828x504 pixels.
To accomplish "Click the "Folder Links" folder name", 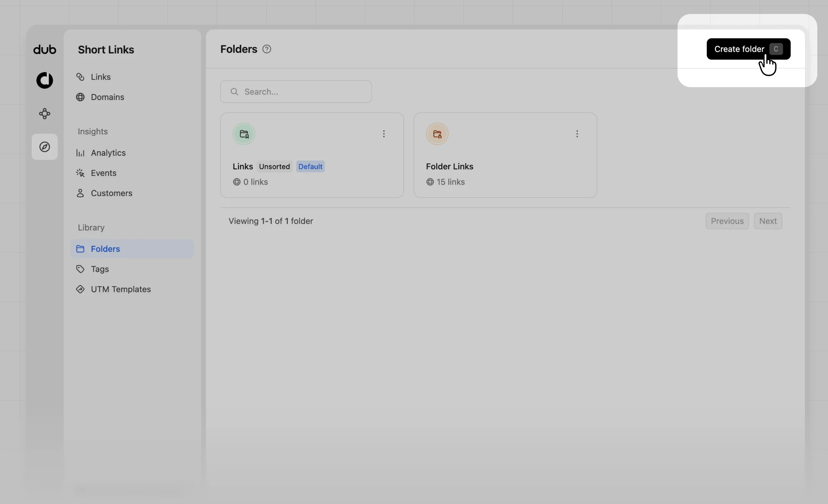I will [x=449, y=166].
